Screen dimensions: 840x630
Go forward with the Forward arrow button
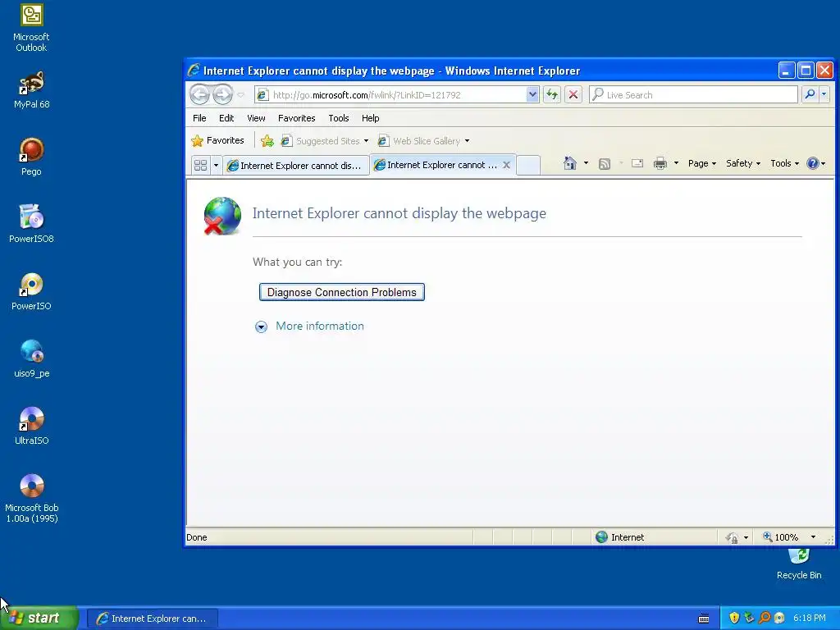222,95
